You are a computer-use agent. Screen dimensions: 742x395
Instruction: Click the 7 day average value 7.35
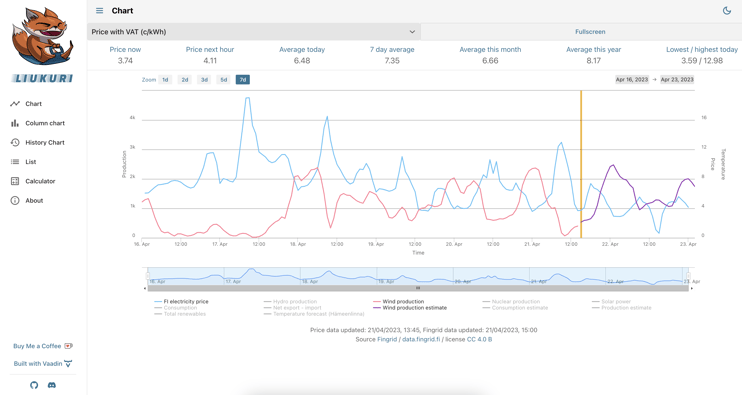pos(392,61)
